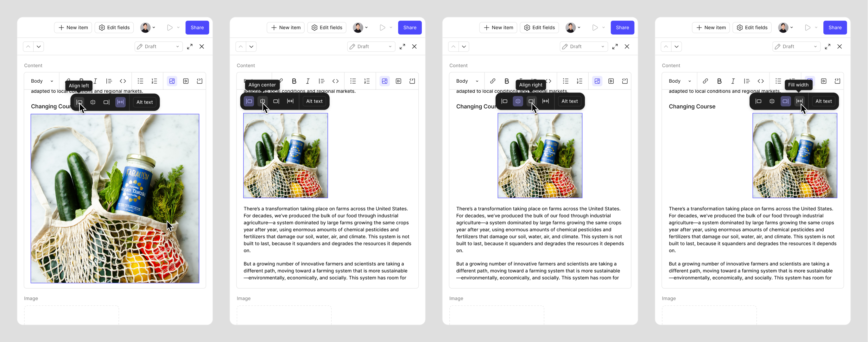868x342 pixels.
Task: Click highlighted Align left icon in Align center tooltip panel
Action: coord(249,101)
